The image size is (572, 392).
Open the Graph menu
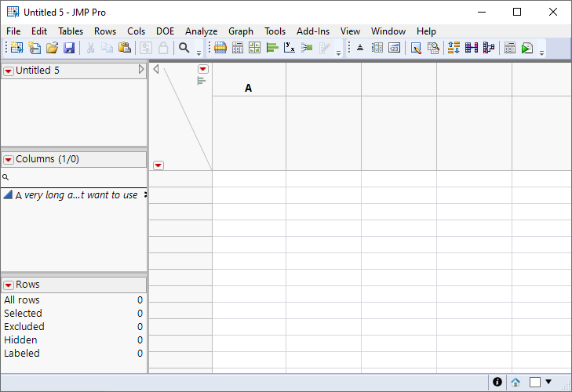pos(241,31)
